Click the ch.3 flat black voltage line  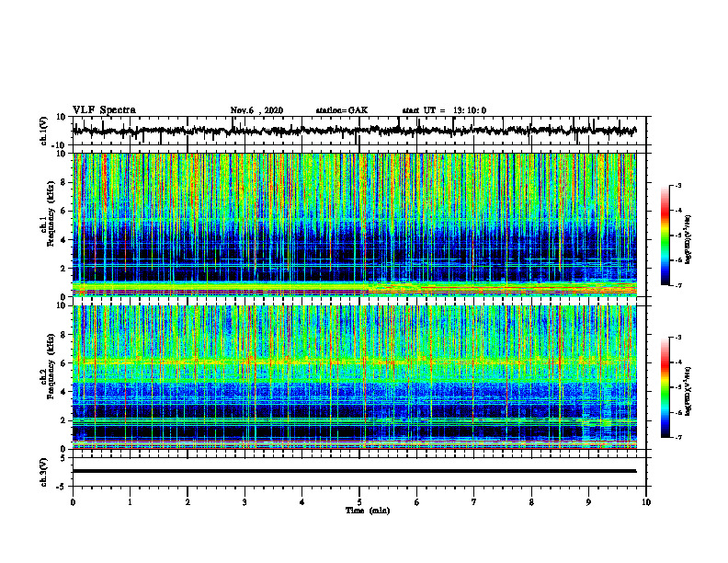click(x=355, y=471)
